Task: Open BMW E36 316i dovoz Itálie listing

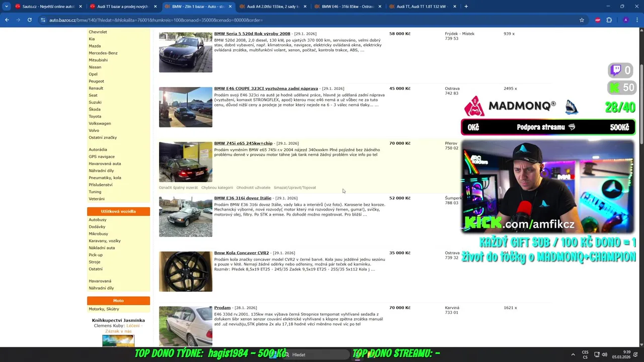Action: tap(243, 198)
